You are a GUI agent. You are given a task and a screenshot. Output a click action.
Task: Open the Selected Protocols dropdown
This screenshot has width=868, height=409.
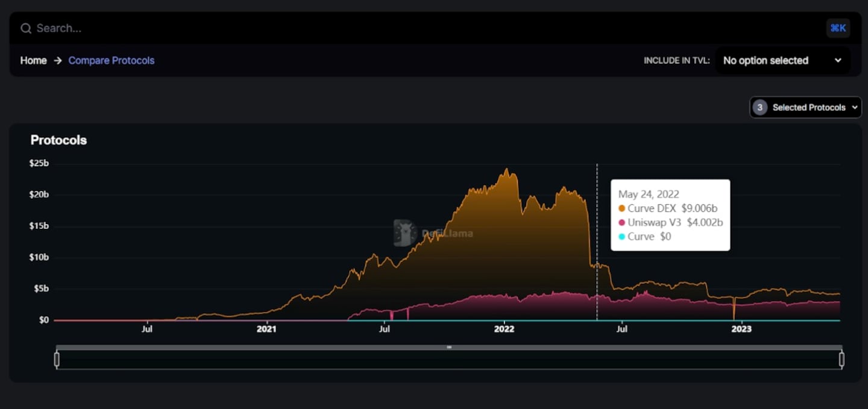(x=805, y=107)
